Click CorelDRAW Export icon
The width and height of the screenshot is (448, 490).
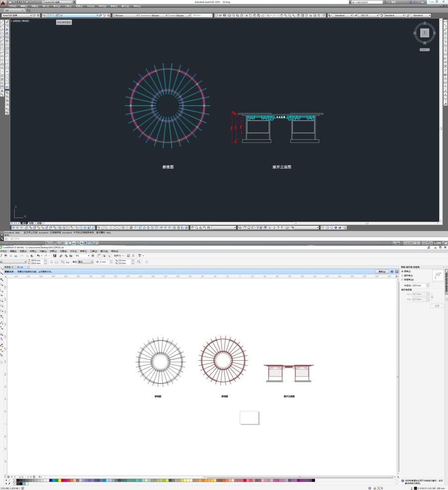[x=66, y=256]
